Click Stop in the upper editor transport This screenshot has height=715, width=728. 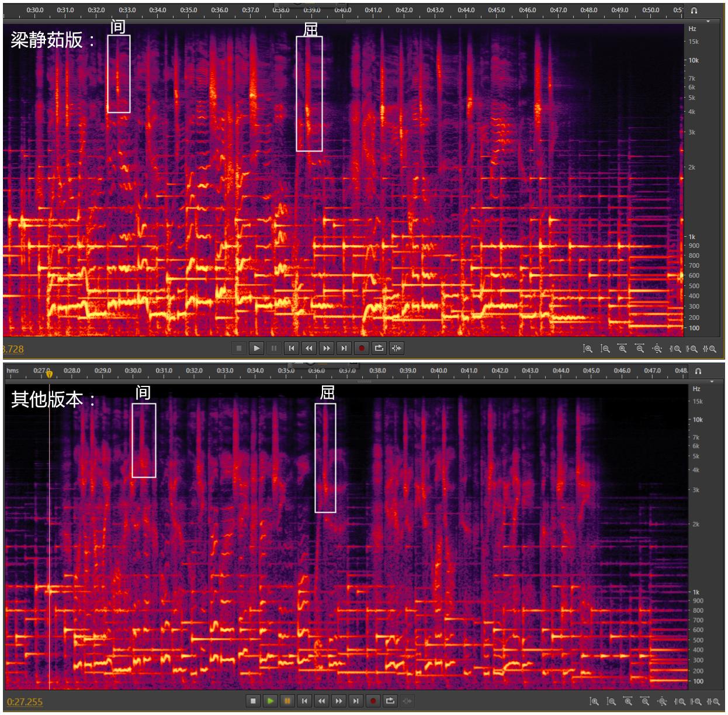(x=239, y=348)
